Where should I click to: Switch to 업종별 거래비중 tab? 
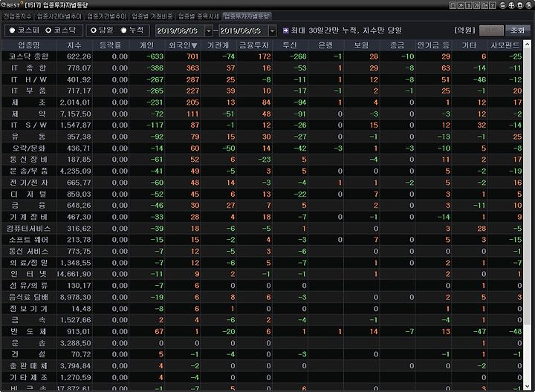[152, 16]
